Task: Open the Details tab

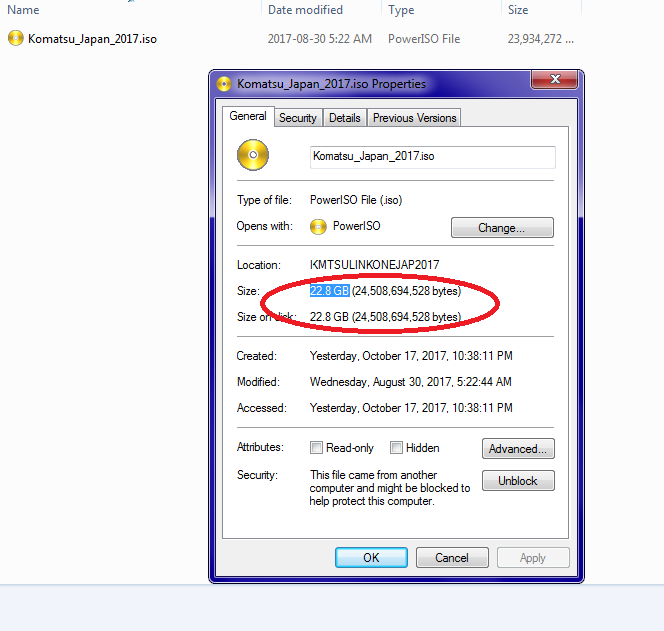Action: (x=345, y=118)
